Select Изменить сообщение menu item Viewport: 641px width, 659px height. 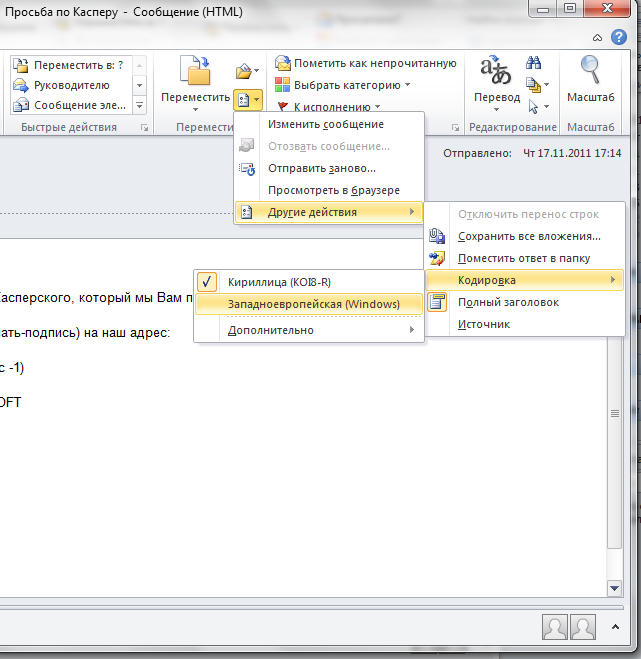[325, 124]
